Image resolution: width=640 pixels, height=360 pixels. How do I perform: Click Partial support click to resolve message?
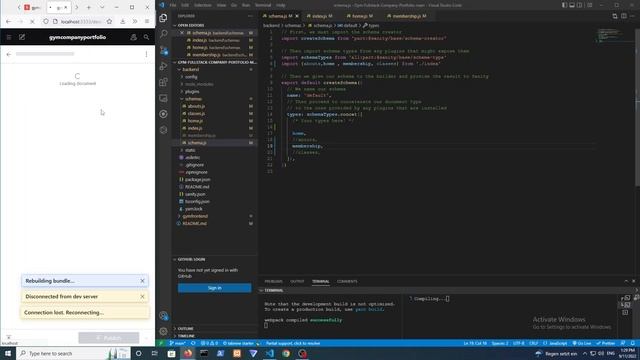pos(293,343)
